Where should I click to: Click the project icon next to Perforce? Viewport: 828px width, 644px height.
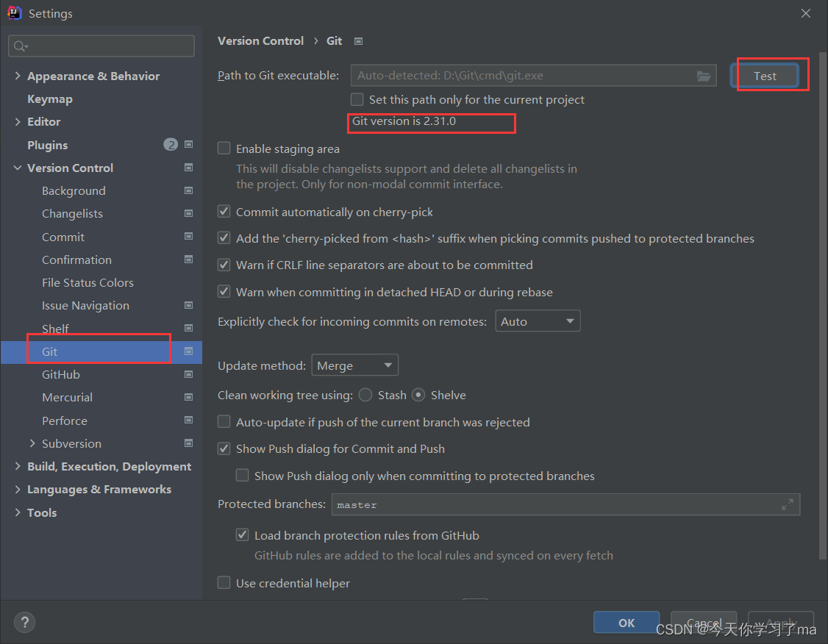pyautogui.click(x=188, y=421)
